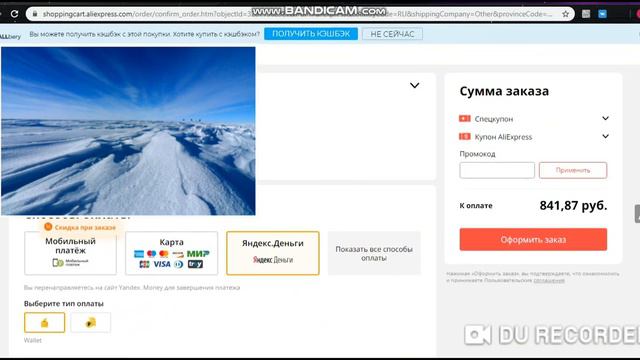The image size is (640, 360).
Task: Select Мобильный платёж payment method
Action: tap(70, 253)
